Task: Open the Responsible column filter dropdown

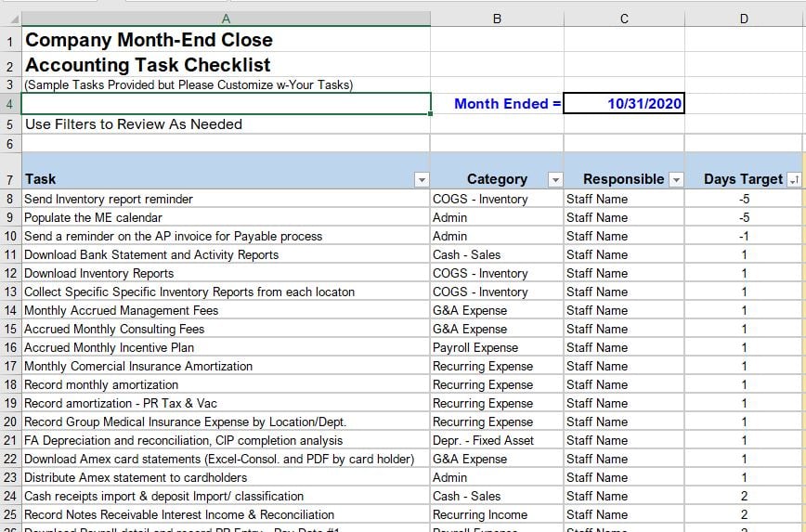Action: tap(676, 179)
